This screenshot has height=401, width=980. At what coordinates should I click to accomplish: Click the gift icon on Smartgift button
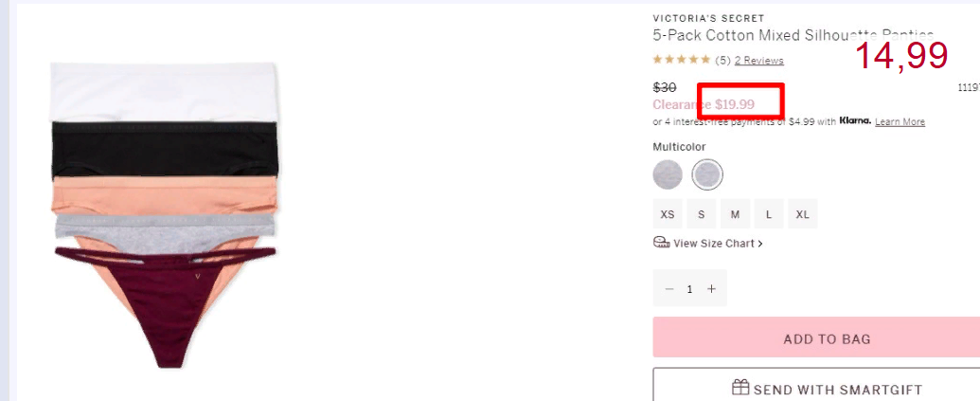click(740, 388)
